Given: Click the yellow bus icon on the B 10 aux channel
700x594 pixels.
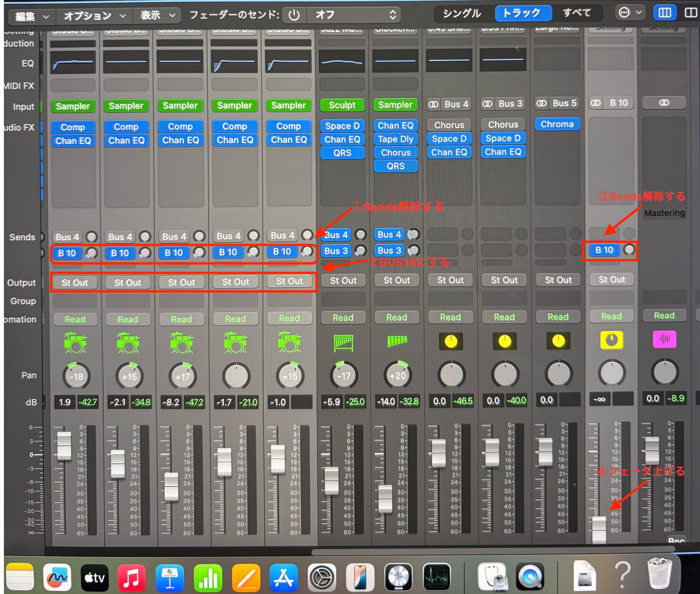Looking at the screenshot, I should point(611,340).
